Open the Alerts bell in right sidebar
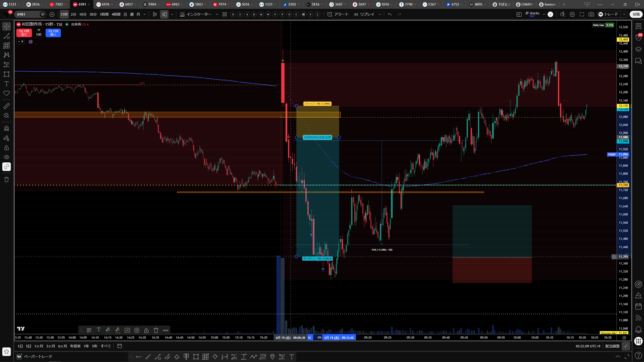Screen dimensions: 644x362 638,329
